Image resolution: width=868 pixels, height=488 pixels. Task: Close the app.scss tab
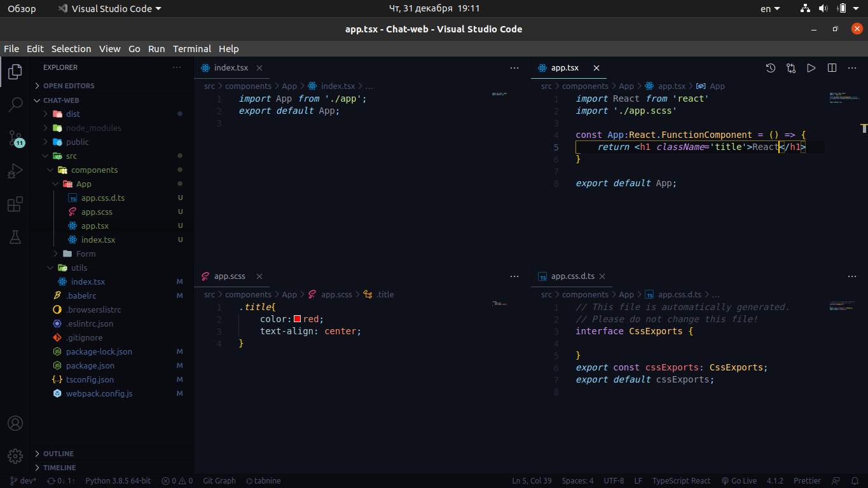tap(259, 276)
